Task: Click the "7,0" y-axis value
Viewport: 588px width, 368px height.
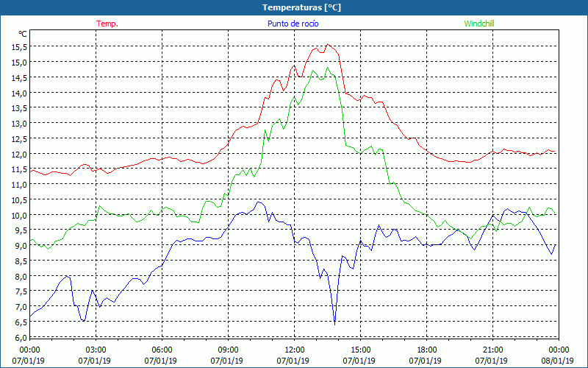Action: [21, 306]
